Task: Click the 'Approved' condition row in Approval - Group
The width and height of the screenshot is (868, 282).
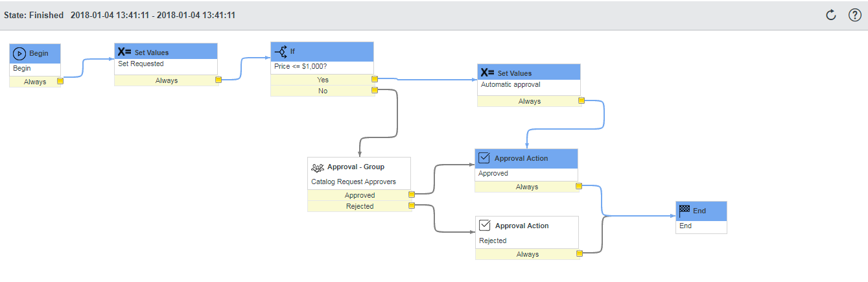Action: pos(359,195)
